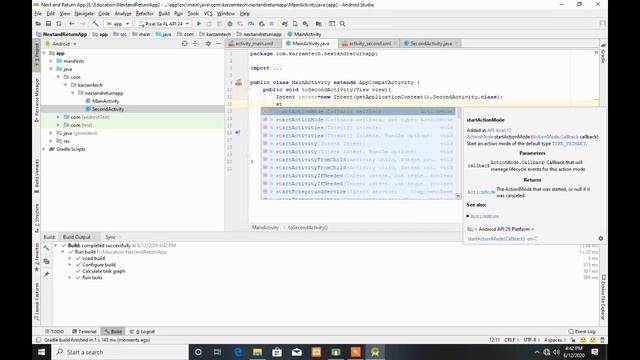The height and width of the screenshot is (360, 640).
Task: Switch to the Sync tab in Build panel
Action: point(110,237)
